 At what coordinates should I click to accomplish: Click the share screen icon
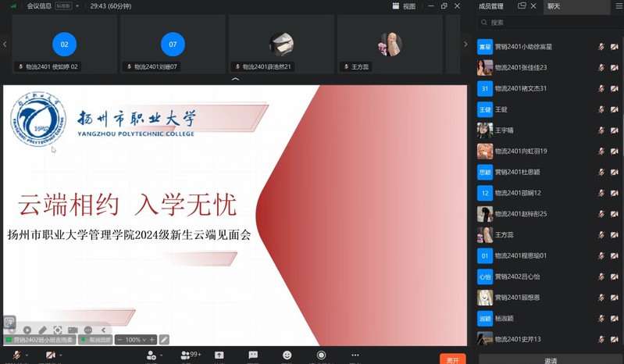pos(219,355)
